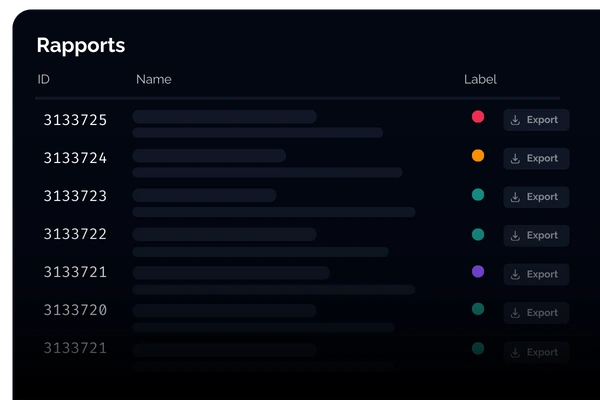Viewport: 600px width, 400px height.
Task: Click the download icon for report 3133723
Action: pos(515,197)
